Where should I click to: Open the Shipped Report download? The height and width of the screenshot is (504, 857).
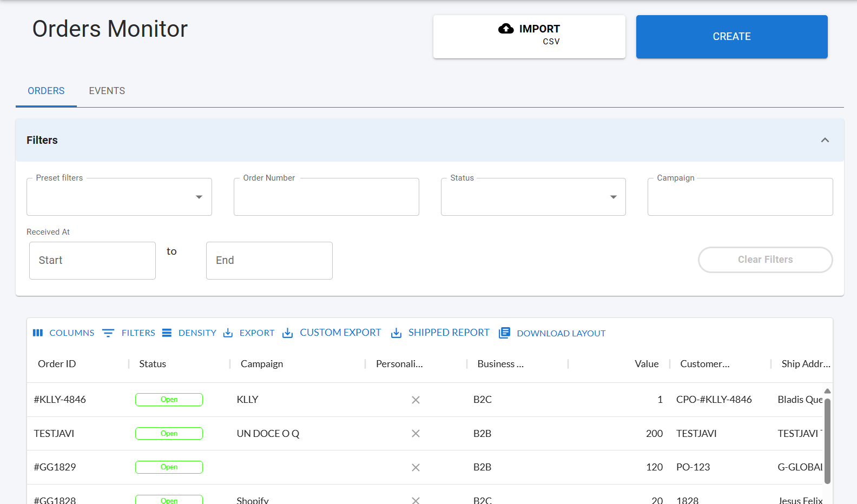pos(440,333)
